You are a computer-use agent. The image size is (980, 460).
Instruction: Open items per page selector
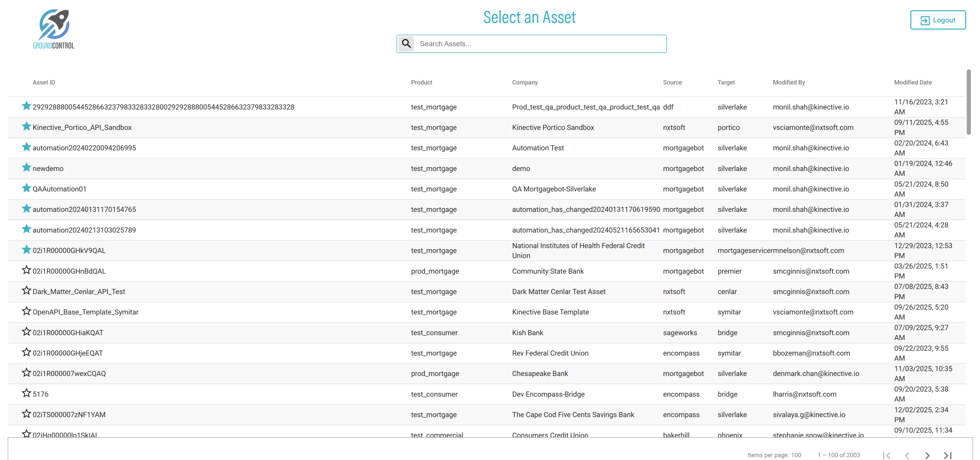tap(796, 455)
